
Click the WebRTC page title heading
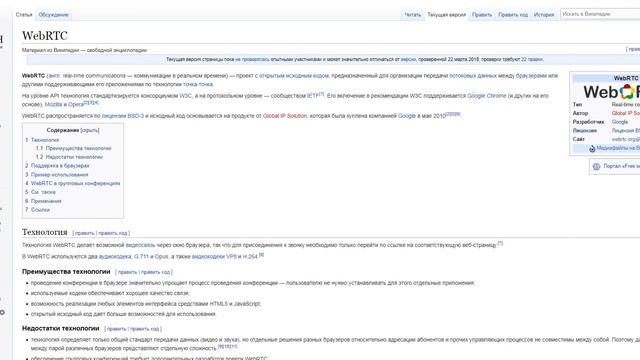tap(45, 36)
